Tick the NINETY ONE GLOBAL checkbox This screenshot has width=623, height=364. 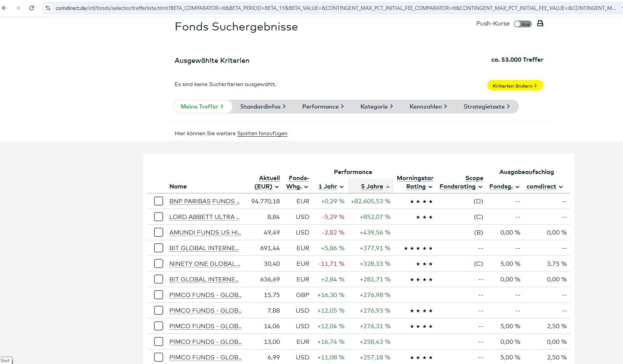click(x=159, y=263)
